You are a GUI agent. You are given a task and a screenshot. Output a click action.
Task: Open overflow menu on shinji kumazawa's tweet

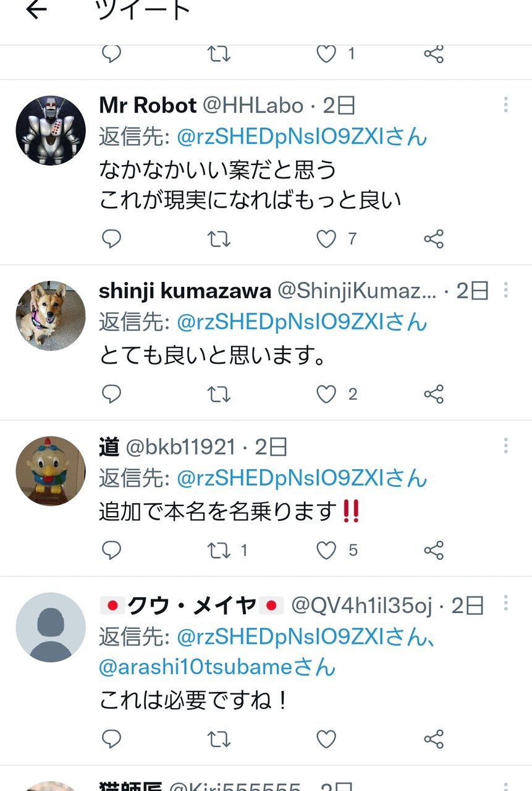pos(505,290)
